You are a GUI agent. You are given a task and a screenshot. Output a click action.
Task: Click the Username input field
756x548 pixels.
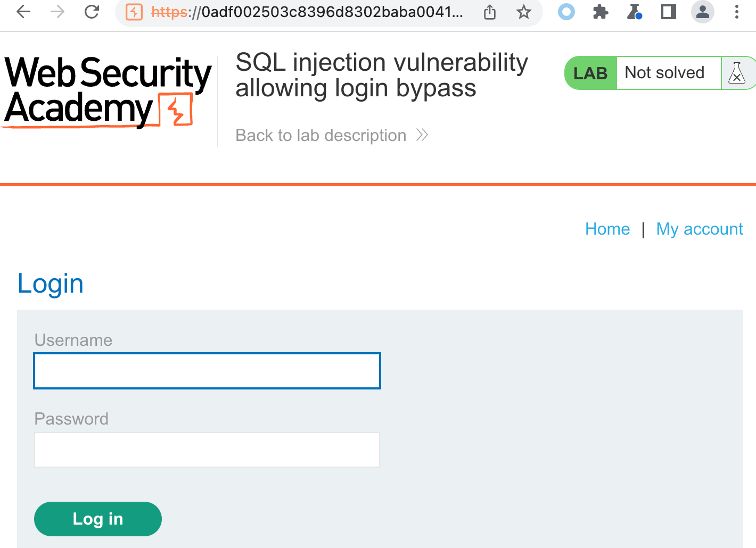tap(207, 370)
